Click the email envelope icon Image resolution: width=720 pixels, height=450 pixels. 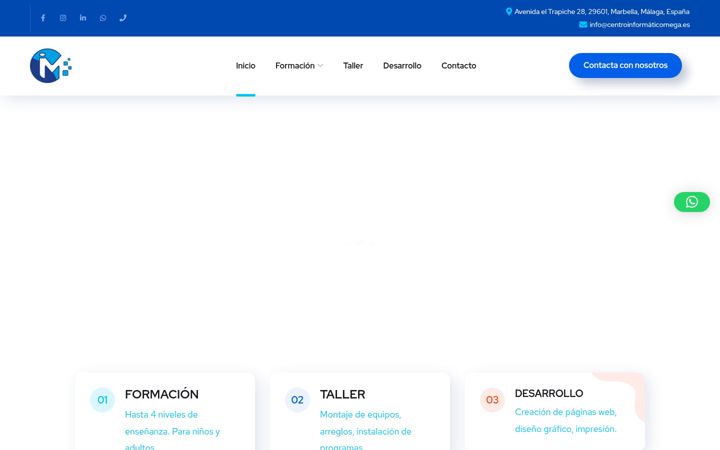tap(583, 24)
